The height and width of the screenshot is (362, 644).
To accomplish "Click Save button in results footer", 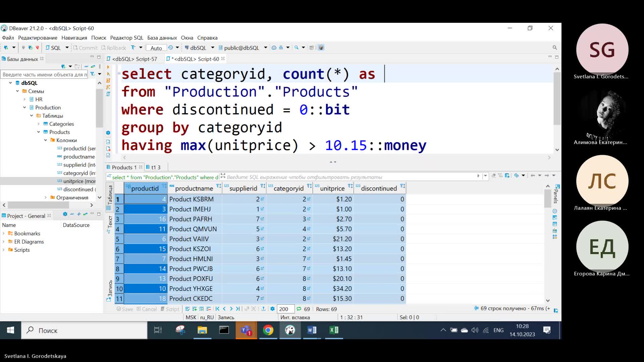I will point(125,309).
